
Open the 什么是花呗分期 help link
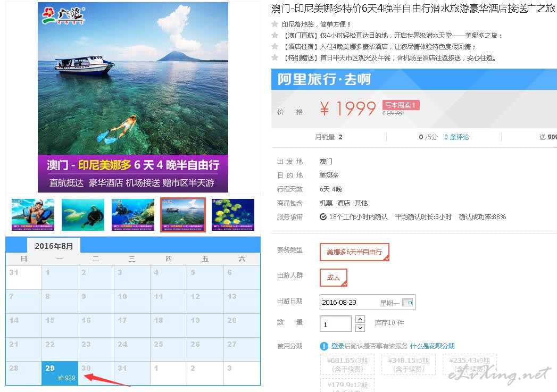coord(432,346)
